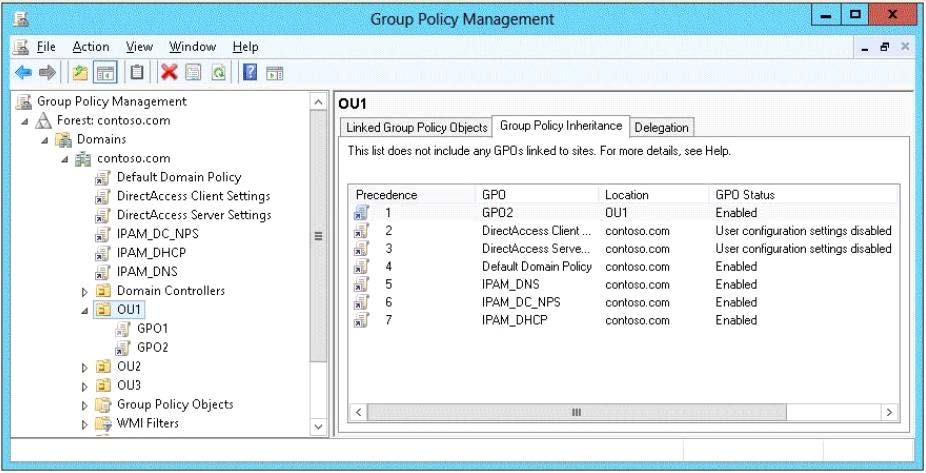This screenshot has width=926, height=473.
Task: Open the View menu
Action: click(139, 47)
